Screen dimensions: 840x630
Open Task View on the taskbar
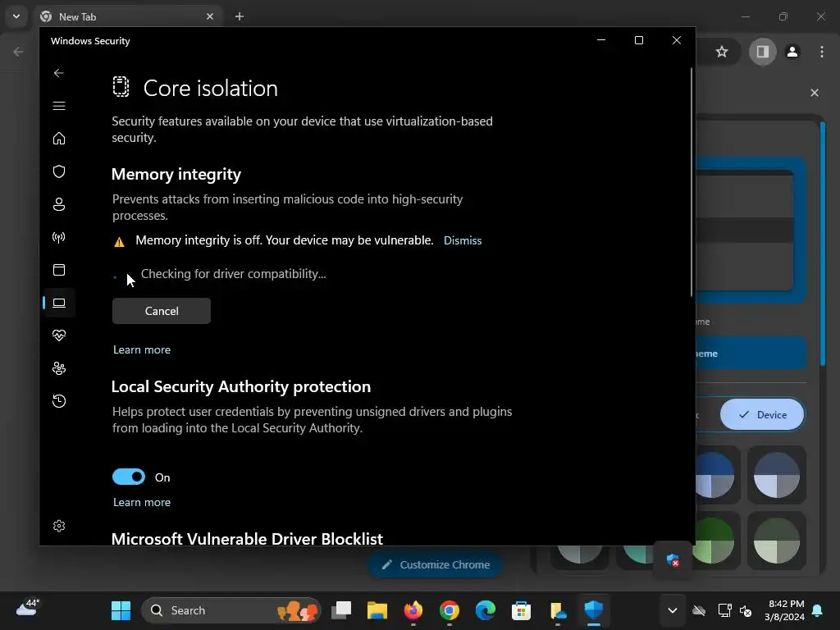pyautogui.click(x=341, y=610)
